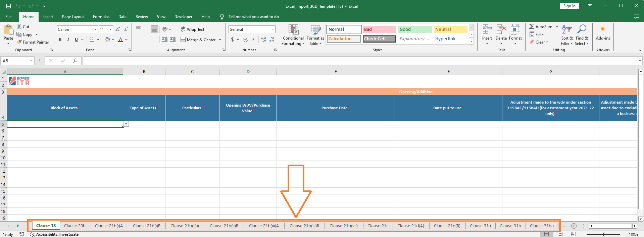Expand the General number format dropdown
The height and width of the screenshot is (237, 644).
(273, 29)
